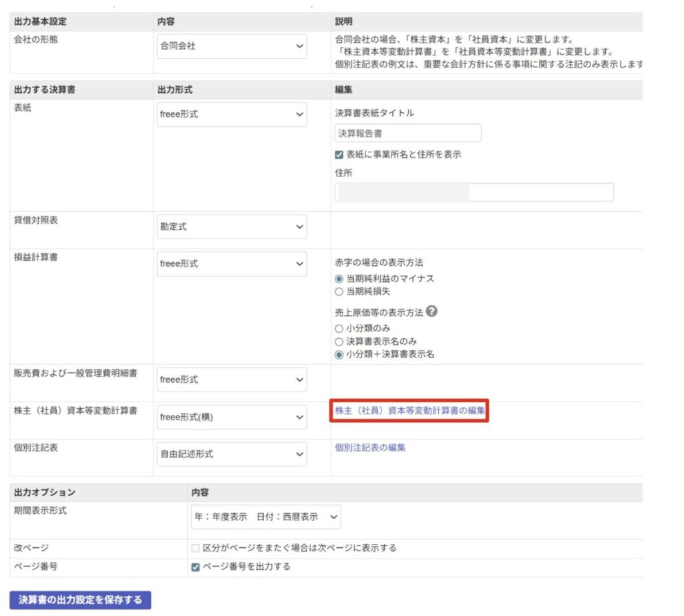Viewport: 684px width, 616px height.
Task: Open 個別注記表 dropdown showing 自由記述形式
Action: [231, 454]
